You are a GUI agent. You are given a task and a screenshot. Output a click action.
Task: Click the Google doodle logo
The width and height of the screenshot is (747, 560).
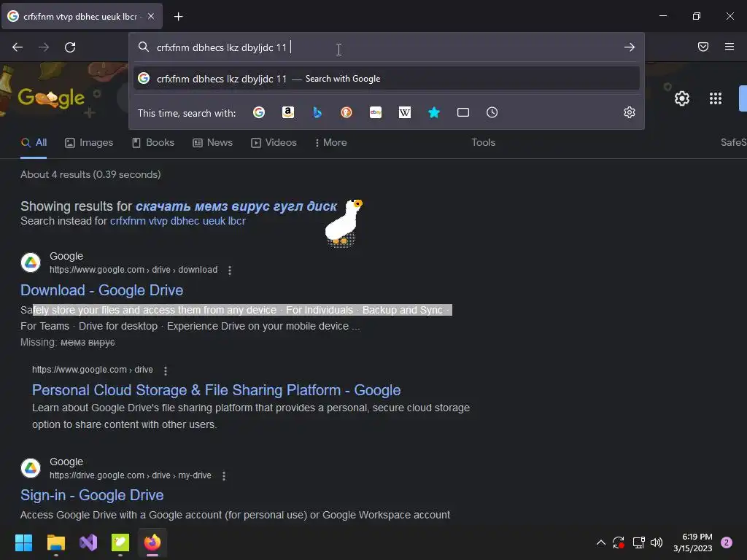(x=52, y=97)
